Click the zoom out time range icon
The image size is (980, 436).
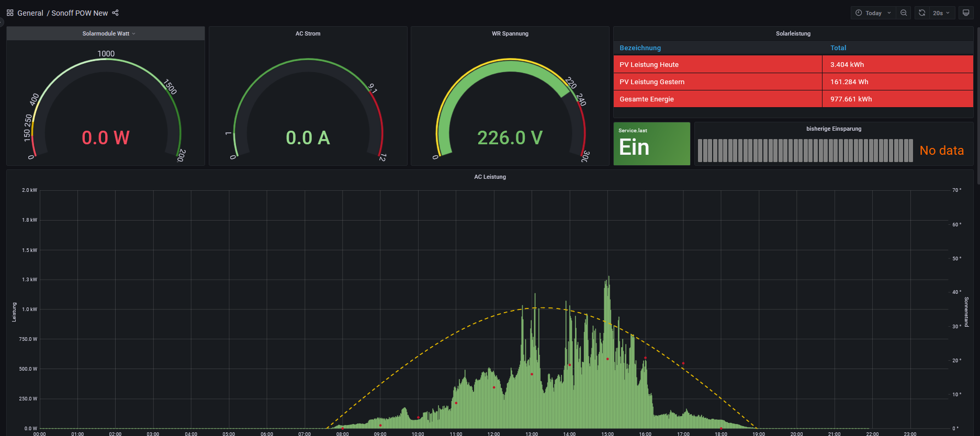pyautogui.click(x=904, y=13)
